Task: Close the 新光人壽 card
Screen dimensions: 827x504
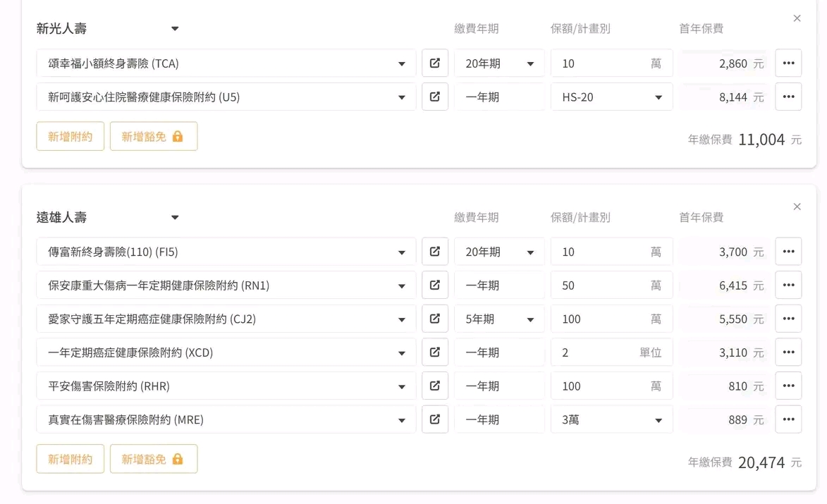Action: coord(797,18)
